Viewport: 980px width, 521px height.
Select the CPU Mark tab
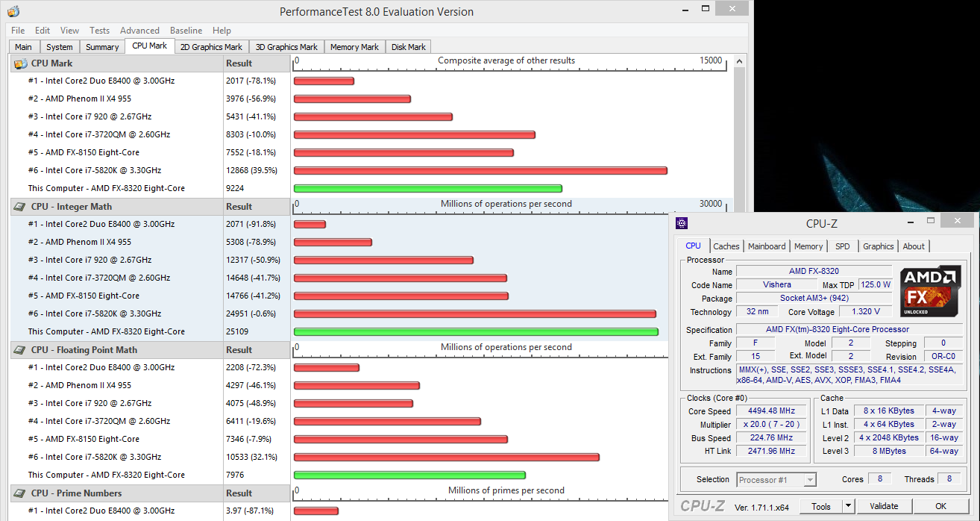point(150,46)
